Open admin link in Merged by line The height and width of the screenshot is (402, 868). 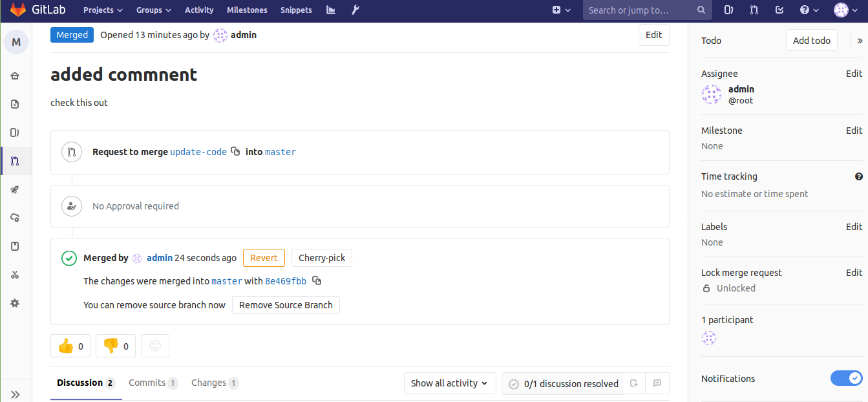160,258
